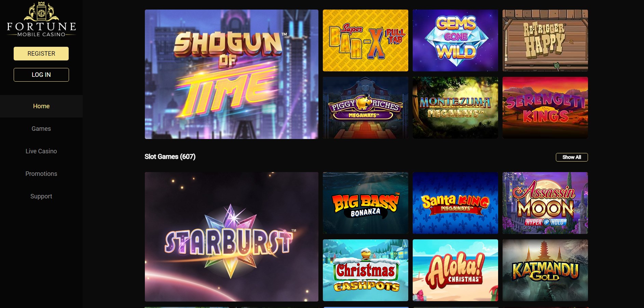Viewport: 644px width, 308px height.
Task: Select the Retrigger Happy game tile
Action: pos(545,40)
